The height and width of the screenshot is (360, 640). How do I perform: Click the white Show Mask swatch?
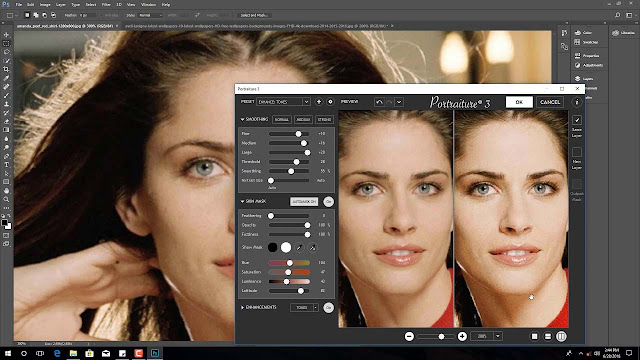point(286,247)
